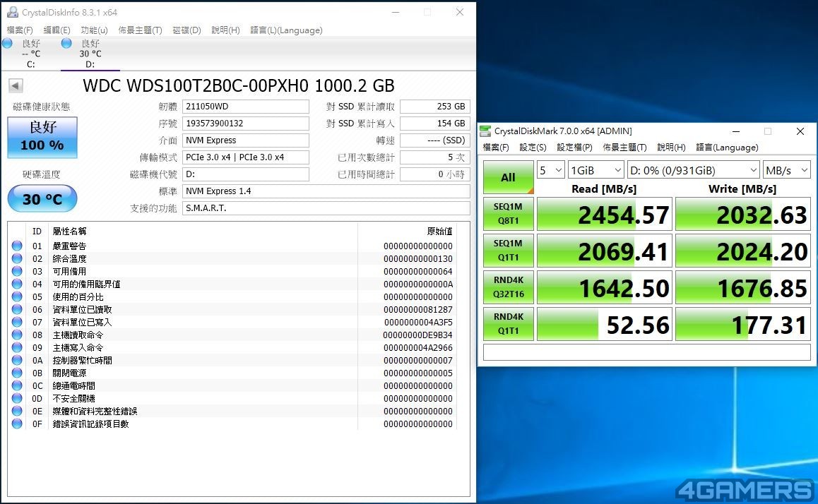Open the drive dropdown showing D: 0%
Screen dimensions: 818x504
[x=693, y=170]
